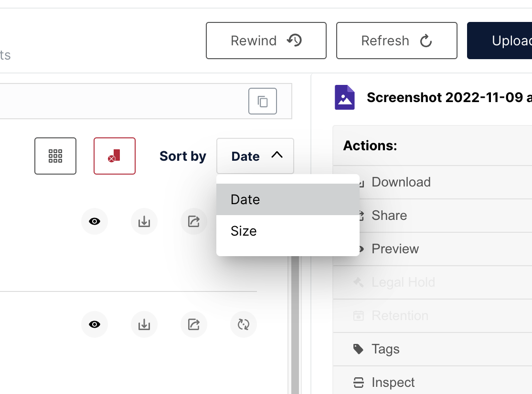Download the first row object icon
Screen dimensions: 532x394
(x=144, y=221)
